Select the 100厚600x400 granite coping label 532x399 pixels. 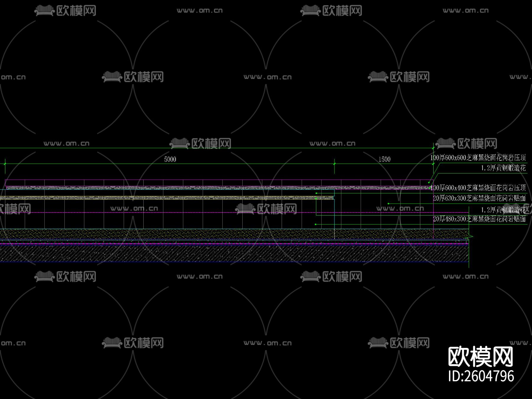[x=478, y=188]
